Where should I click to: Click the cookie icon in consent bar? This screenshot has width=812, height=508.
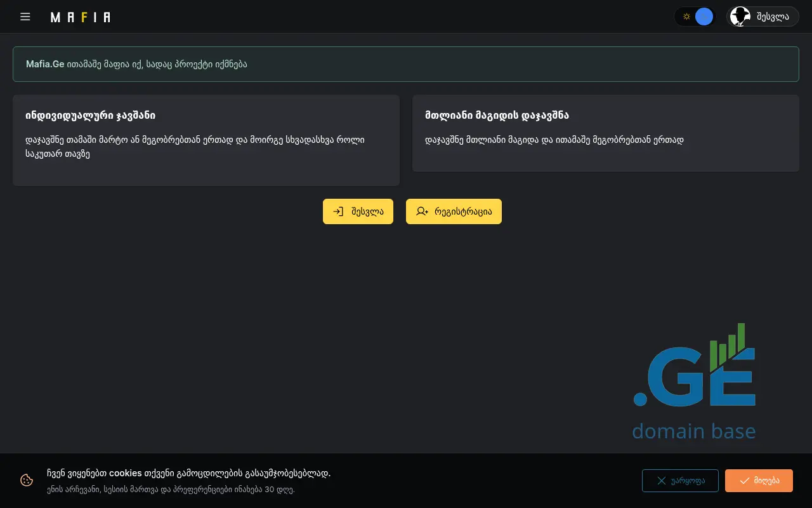tap(27, 480)
